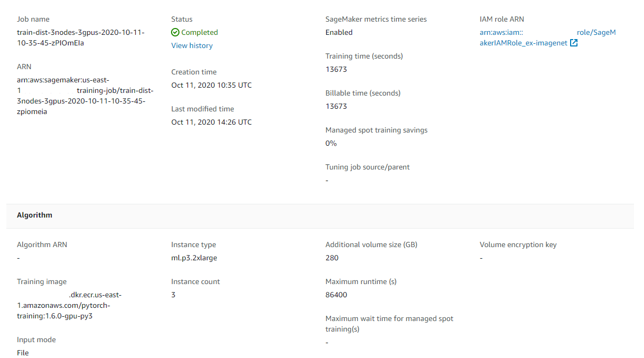644x358 pixels.
Task: Open the SageMakerIAMRole_ex-imagenet role link
Action: tap(547, 38)
